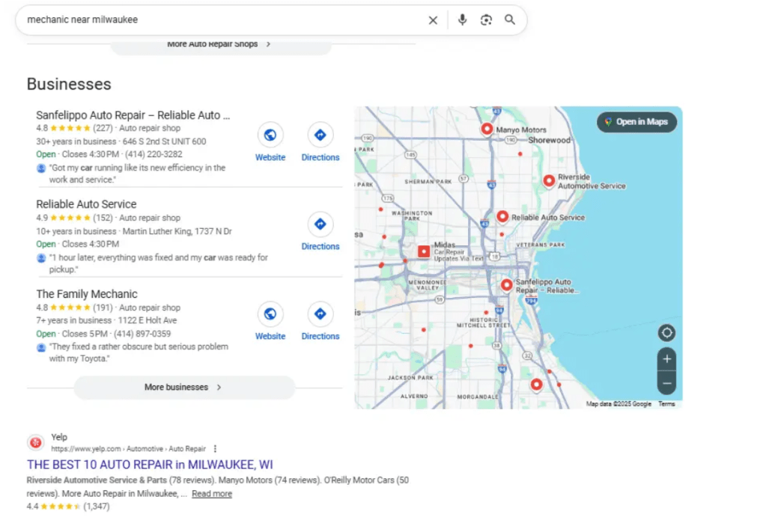Open Yelp Best 10 Auto Repair link
This screenshot has width=766, height=532.
click(150, 465)
